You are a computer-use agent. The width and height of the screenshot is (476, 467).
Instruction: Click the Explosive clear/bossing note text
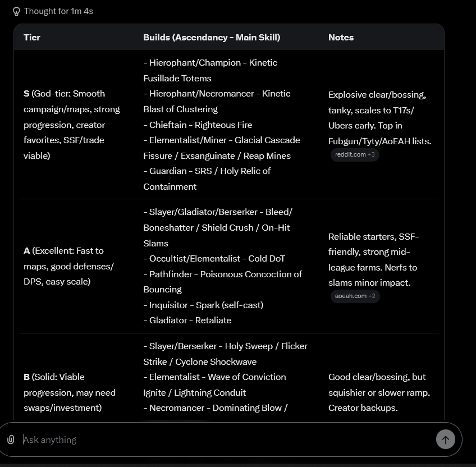(x=379, y=118)
